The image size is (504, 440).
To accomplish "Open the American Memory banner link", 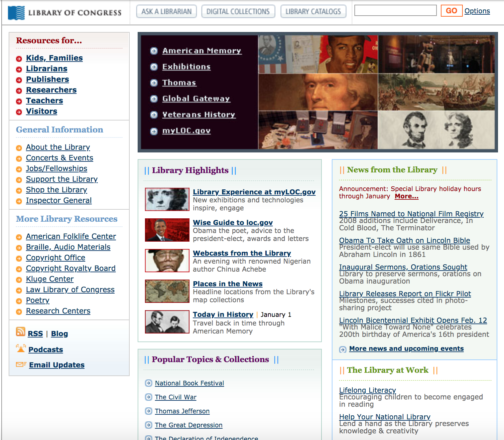I will [202, 51].
